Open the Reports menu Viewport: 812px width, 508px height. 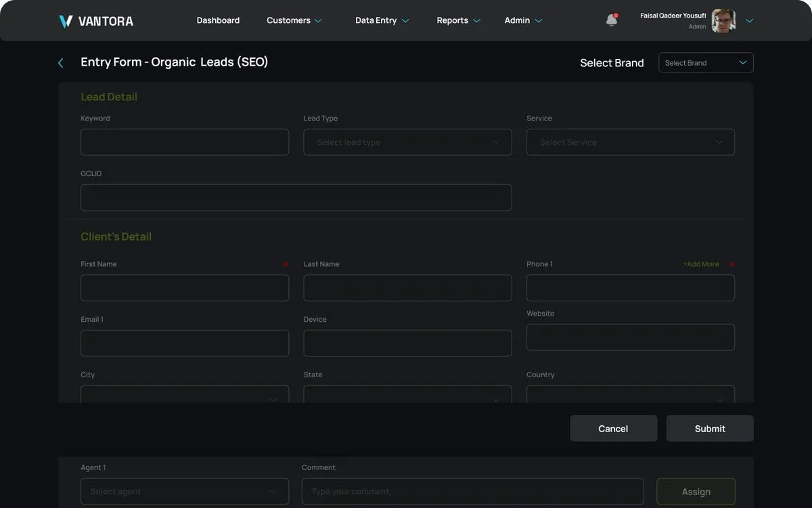point(458,20)
